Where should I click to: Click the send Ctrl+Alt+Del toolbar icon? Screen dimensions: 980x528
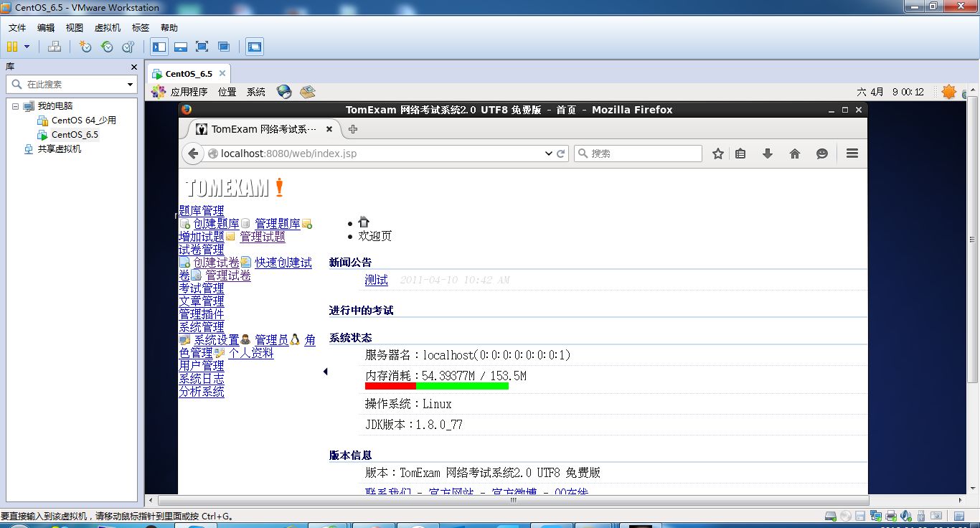coord(55,47)
